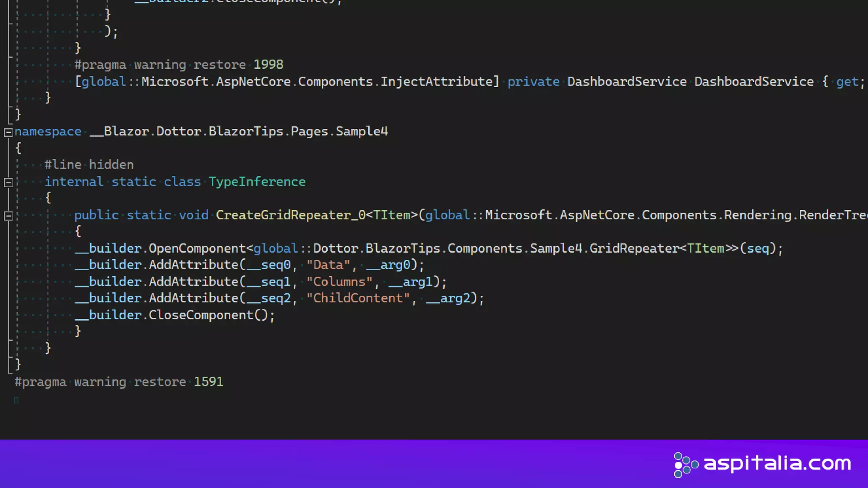Click the "Data" string literal
This screenshot has width=868, height=488.
pyautogui.click(x=328, y=265)
